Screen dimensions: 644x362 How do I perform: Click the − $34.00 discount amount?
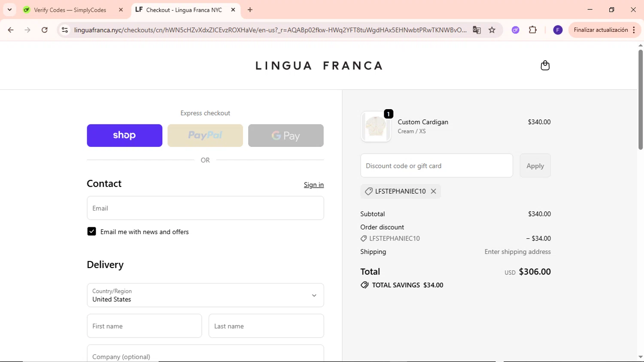click(x=538, y=238)
